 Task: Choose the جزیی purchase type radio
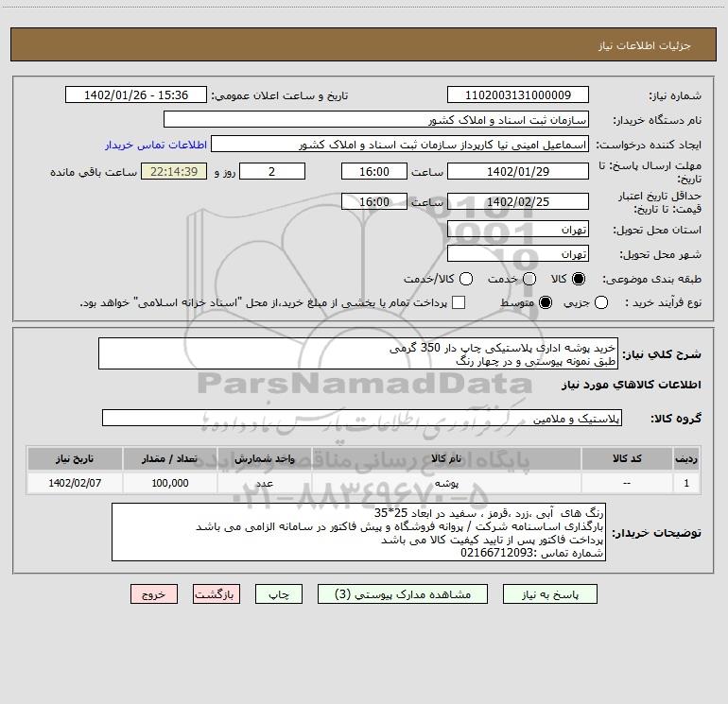600,302
